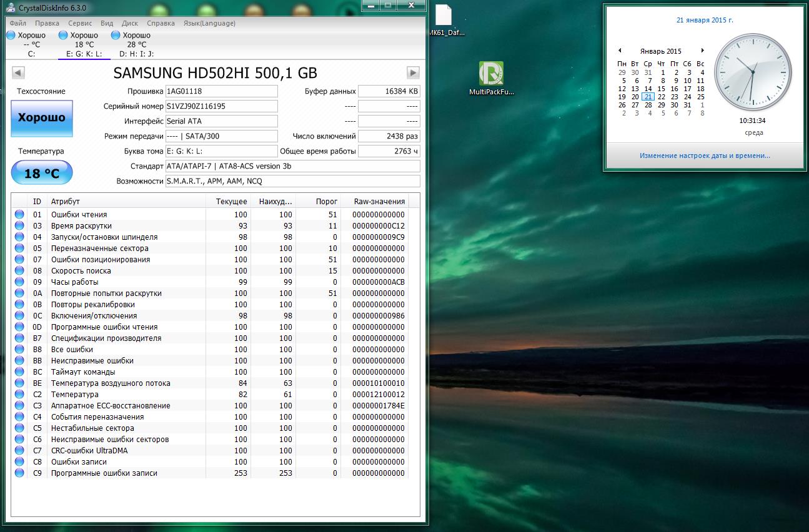This screenshot has width=809, height=532.
Task: Click the status orb for attribute 01 Ошибки чтения
Action: click(19, 215)
